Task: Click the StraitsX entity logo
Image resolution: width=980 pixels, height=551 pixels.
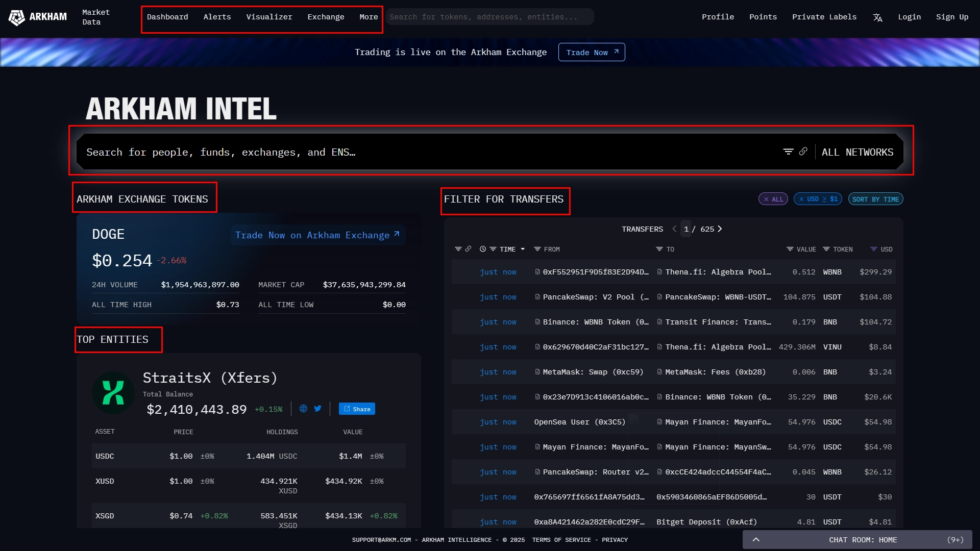Action: click(x=113, y=393)
